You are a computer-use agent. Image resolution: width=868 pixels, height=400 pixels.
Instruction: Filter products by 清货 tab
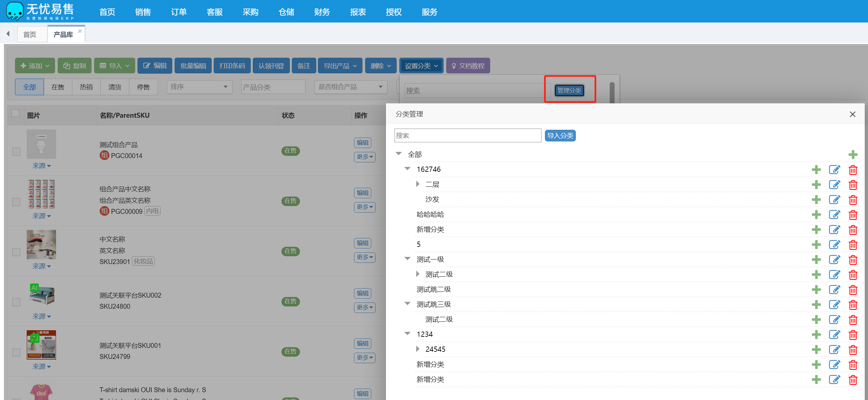115,87
